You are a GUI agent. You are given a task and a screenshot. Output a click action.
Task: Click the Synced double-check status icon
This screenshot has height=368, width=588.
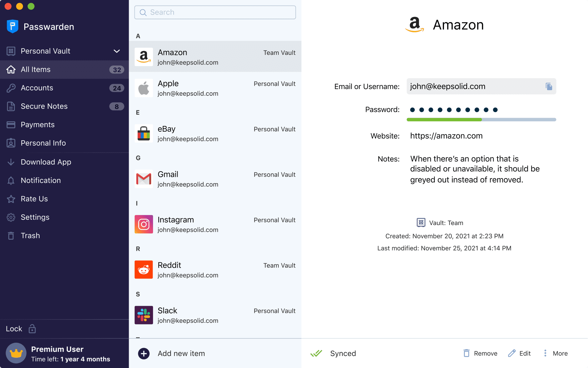316,353
